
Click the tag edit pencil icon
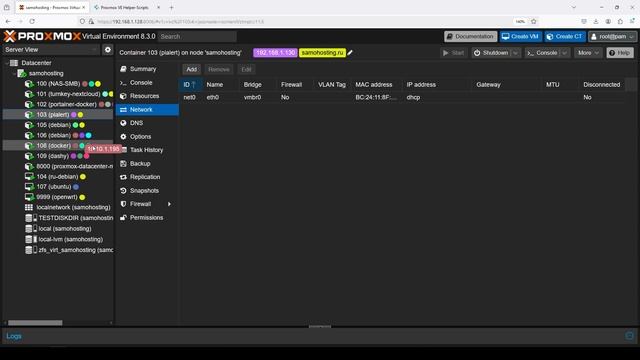[x=350, y=53]
